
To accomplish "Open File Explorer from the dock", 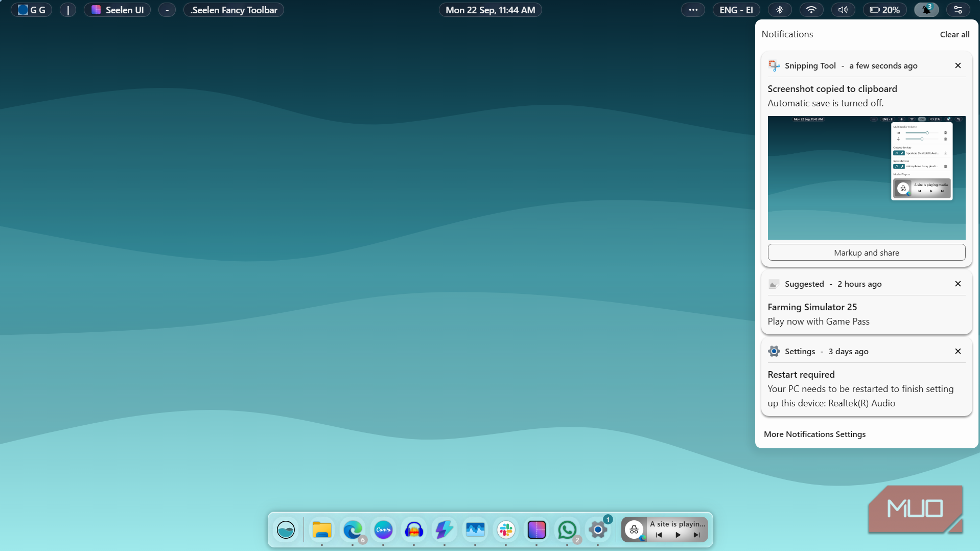I will pyautogui.click(x=322, y=530).
